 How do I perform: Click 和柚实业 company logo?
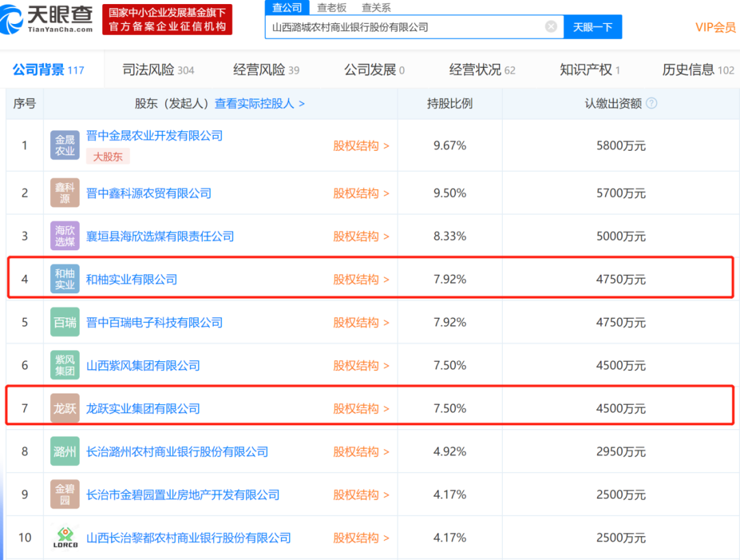64,278
